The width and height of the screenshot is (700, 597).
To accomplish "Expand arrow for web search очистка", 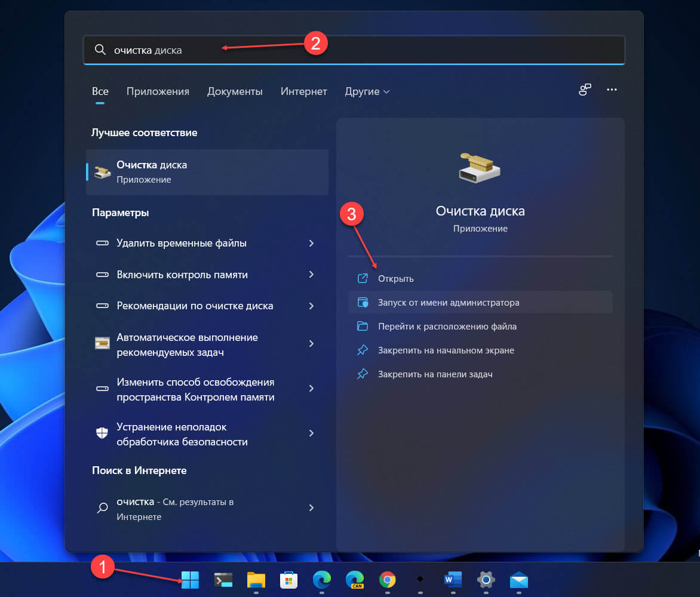I will point(311,508).
